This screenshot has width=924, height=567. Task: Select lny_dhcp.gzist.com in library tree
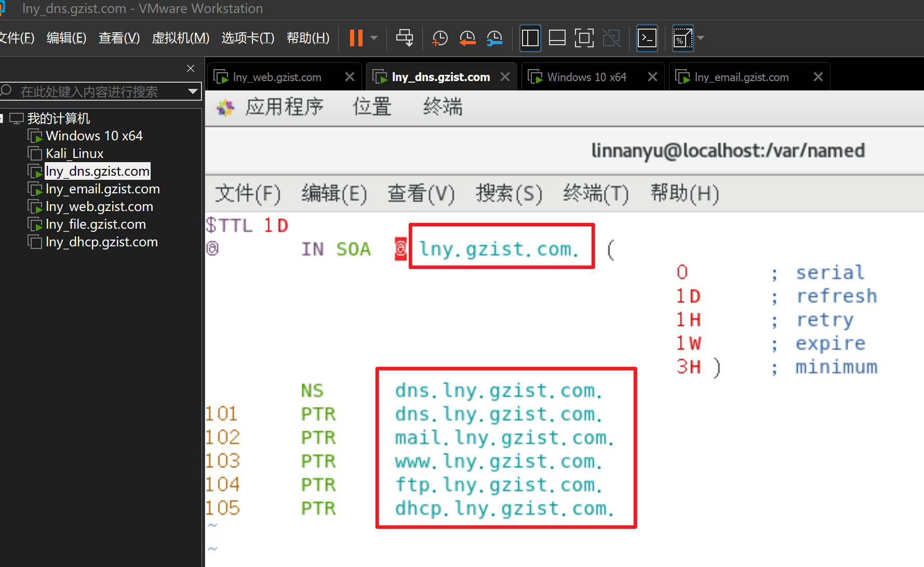(101, 242)
